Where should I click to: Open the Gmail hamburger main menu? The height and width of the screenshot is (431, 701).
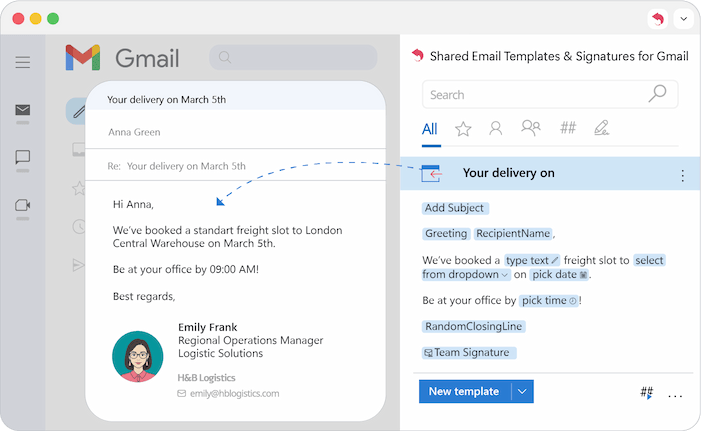[x=23, y=62]
